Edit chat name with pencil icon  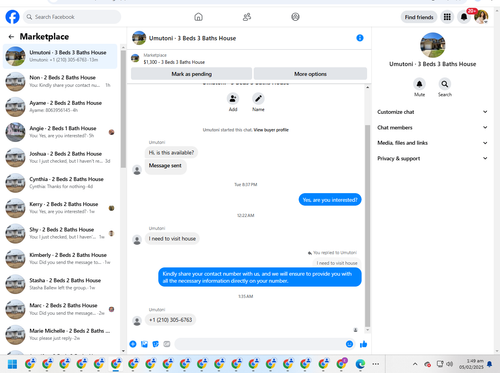(x=258, y=99)
